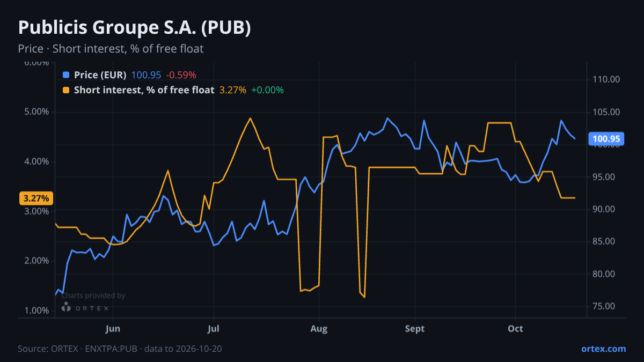644x362 pixels.
Task: Click the 3.27% value in the legend
Action: pos(233,90)
